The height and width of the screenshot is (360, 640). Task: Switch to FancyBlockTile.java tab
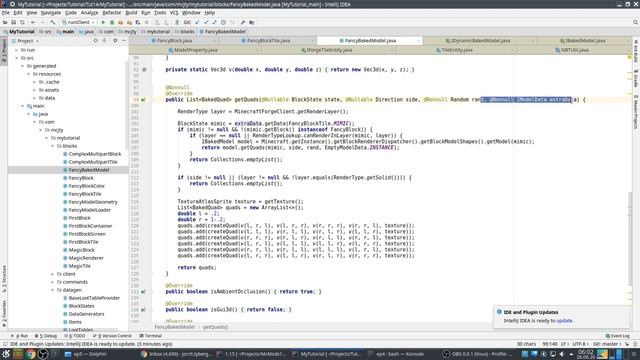(268, 41)
